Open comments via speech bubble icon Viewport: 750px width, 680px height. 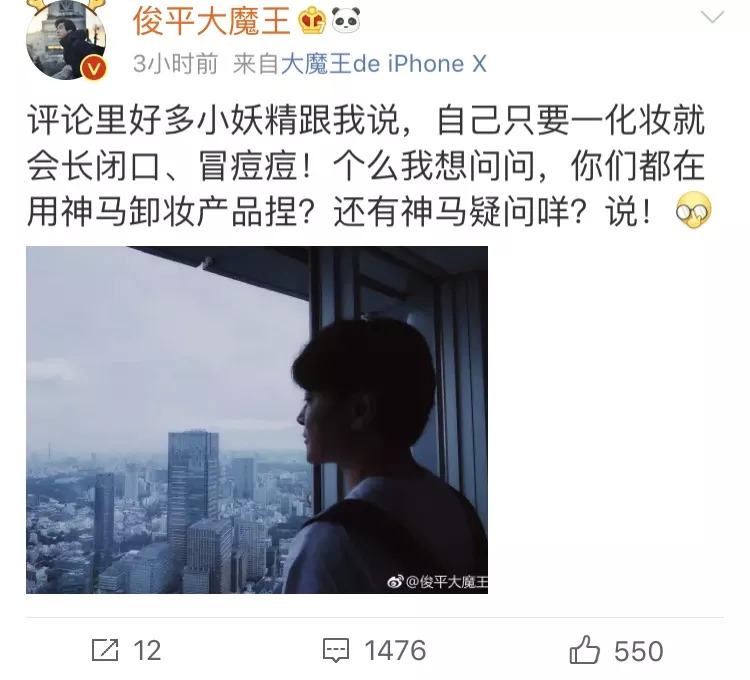pos(336,651)
